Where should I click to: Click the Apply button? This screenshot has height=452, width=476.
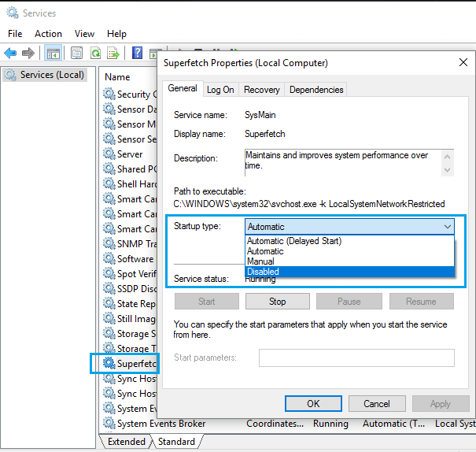(x=441, y=404)
